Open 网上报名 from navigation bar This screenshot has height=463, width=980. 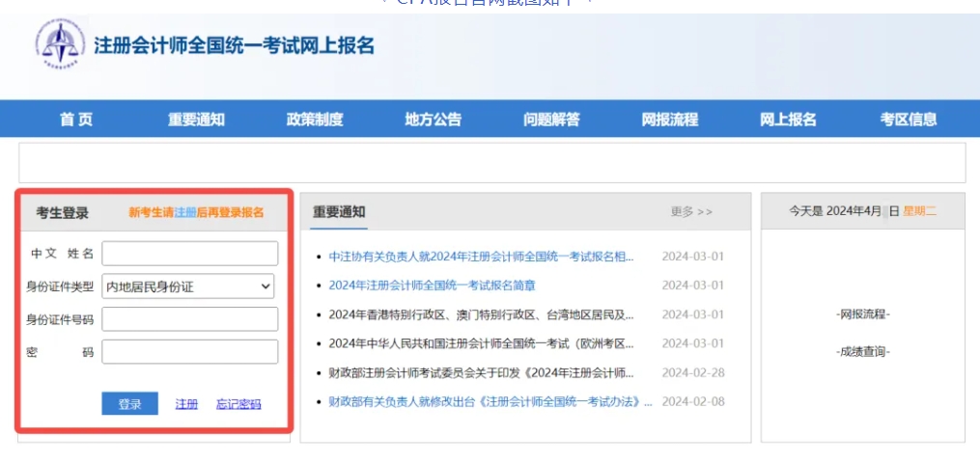[788, 120]
